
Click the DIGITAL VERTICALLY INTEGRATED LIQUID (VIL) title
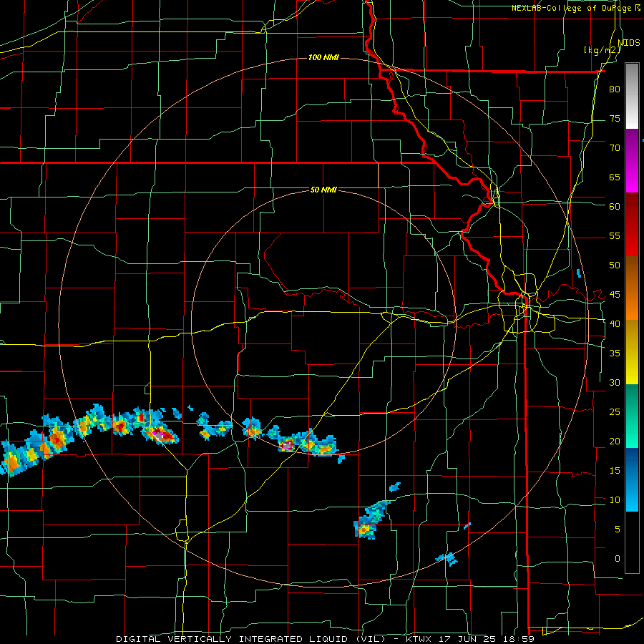(250, 639)
